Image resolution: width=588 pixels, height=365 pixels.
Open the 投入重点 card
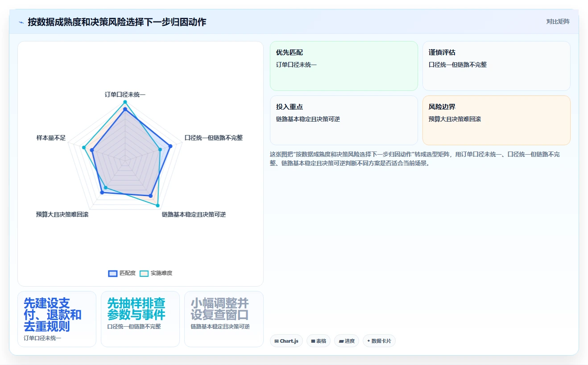344,120
